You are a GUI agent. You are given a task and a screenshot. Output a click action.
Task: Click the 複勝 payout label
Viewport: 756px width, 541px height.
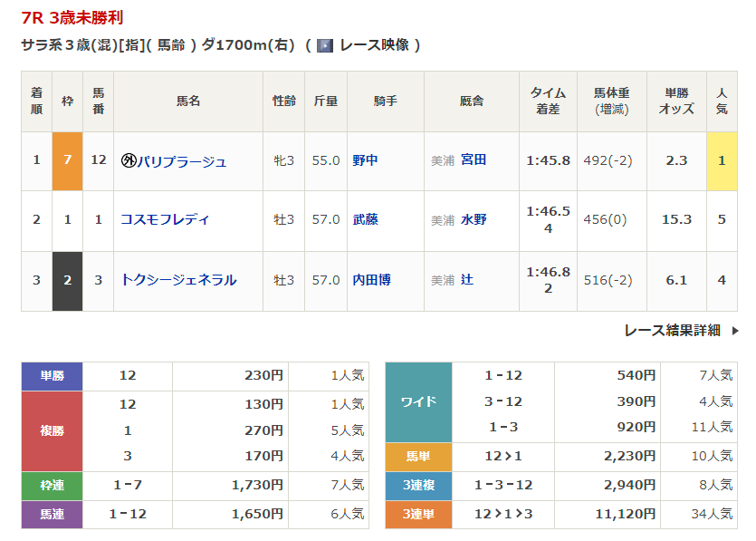(52, 430)
